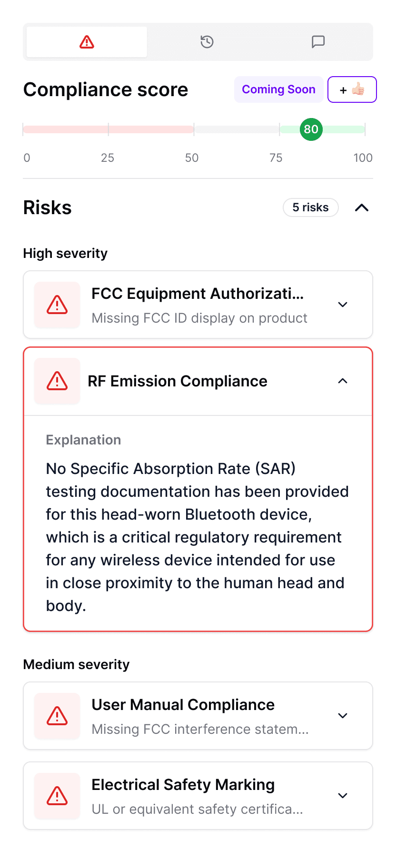Expand the Electrical Safety Marking risk

pos(342,796)
